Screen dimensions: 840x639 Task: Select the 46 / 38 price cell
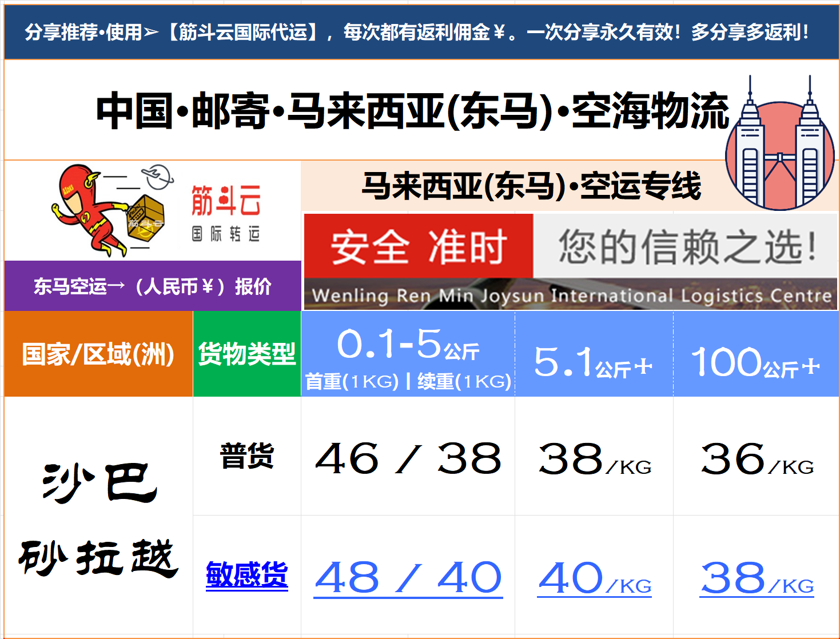pyautogui.click(x=408, y=456)
